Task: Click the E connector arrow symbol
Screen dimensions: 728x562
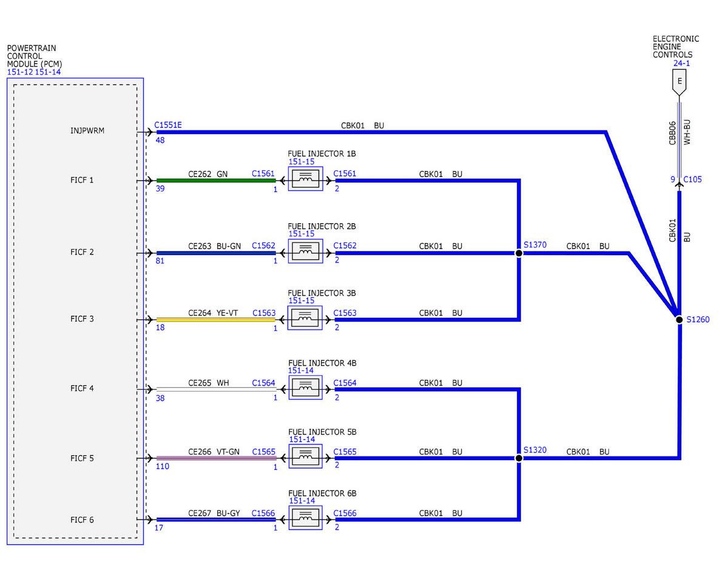Action: (x=679, y=82)
